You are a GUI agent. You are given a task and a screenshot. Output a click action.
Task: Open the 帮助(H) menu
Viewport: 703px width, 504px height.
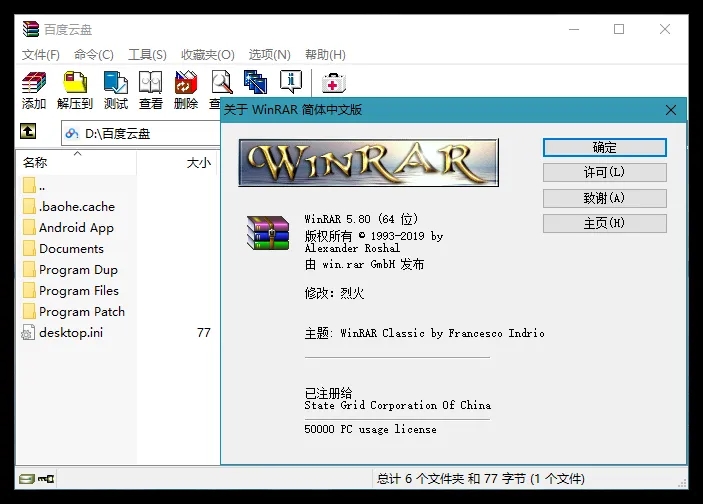(x=325, y=55)
